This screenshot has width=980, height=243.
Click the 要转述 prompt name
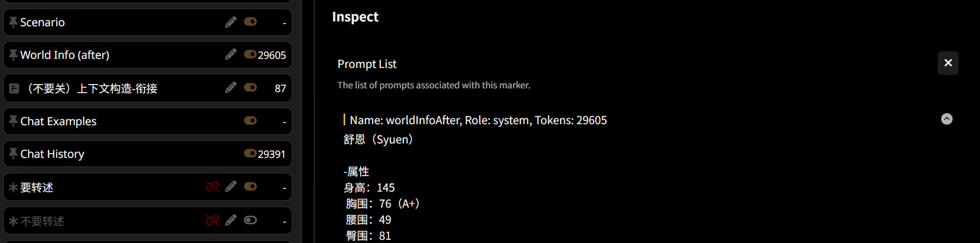coord(37,187)
